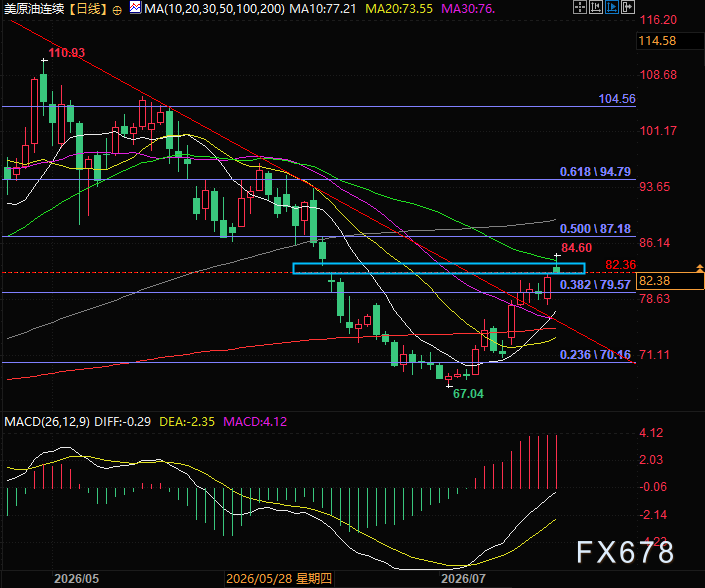705x588 pixels.
Task: Click the 0.618\94.79 Fibonacci level label
Action: pos(595,172)
